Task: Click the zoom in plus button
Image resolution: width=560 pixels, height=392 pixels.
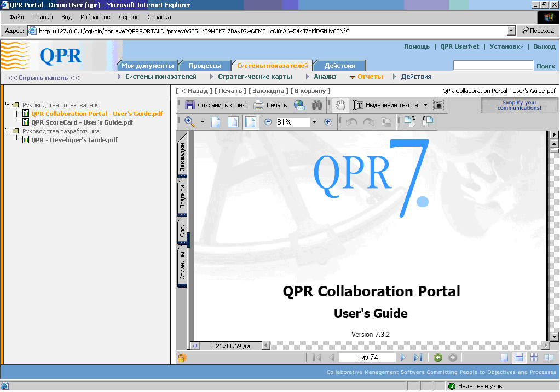Action: (327, 122)
